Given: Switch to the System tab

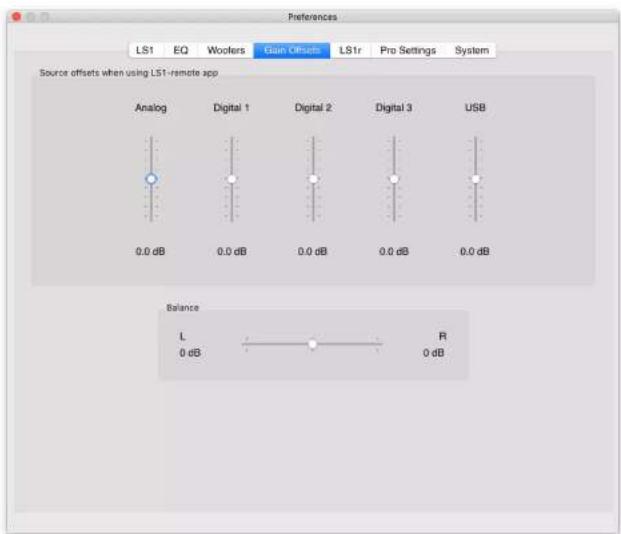Looking at the screenshot, I should (x=472, y=50).
